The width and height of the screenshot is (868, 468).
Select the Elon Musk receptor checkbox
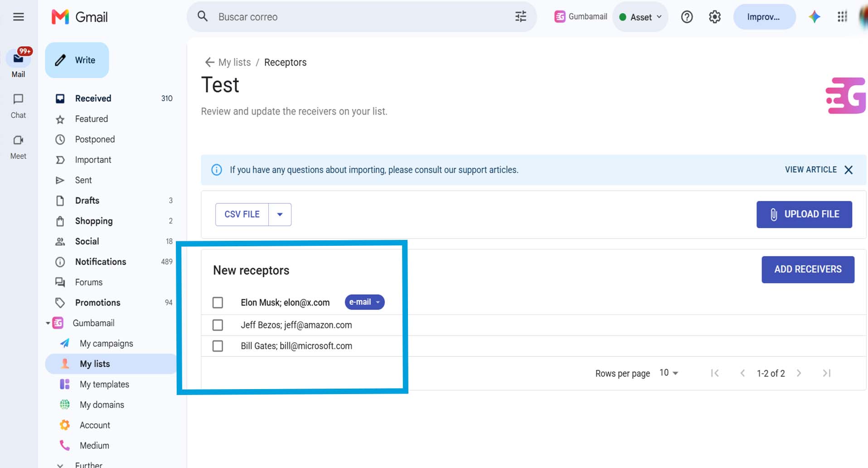click(218, 302)
